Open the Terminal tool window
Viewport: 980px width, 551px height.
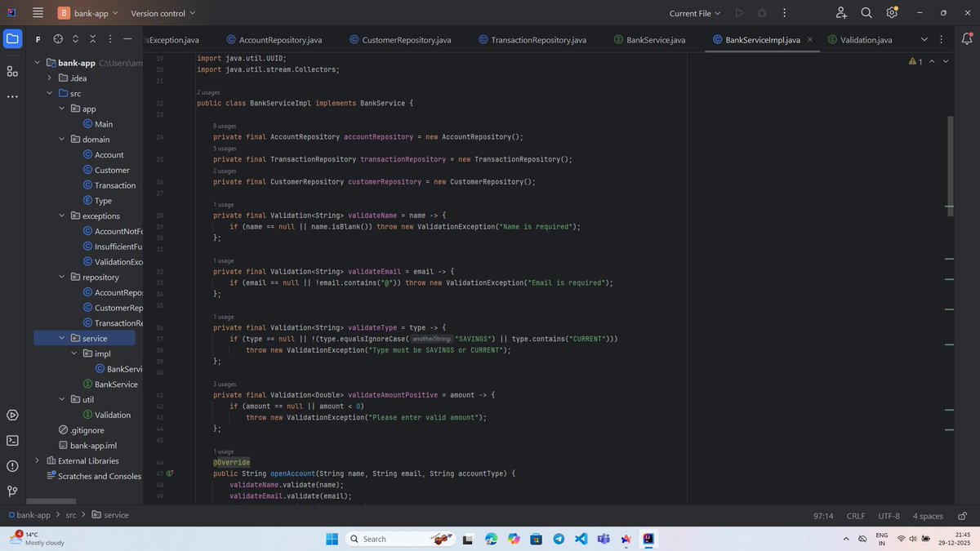pos(12,441)
